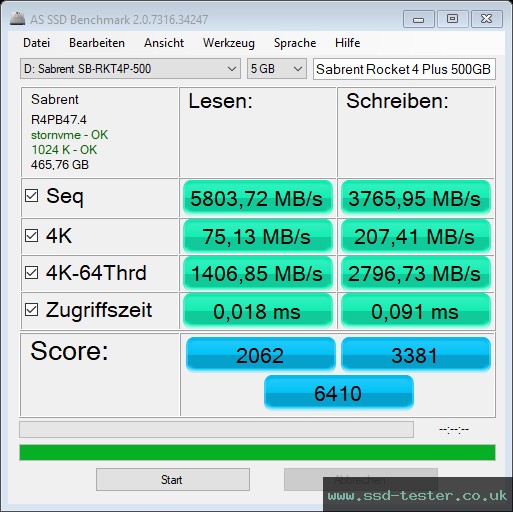Expand the D: Sabrent SB-RKT4P-500 drive dropdown
Image resolution: width=513 pixels, height=512 pixels.
pos(130,69)
